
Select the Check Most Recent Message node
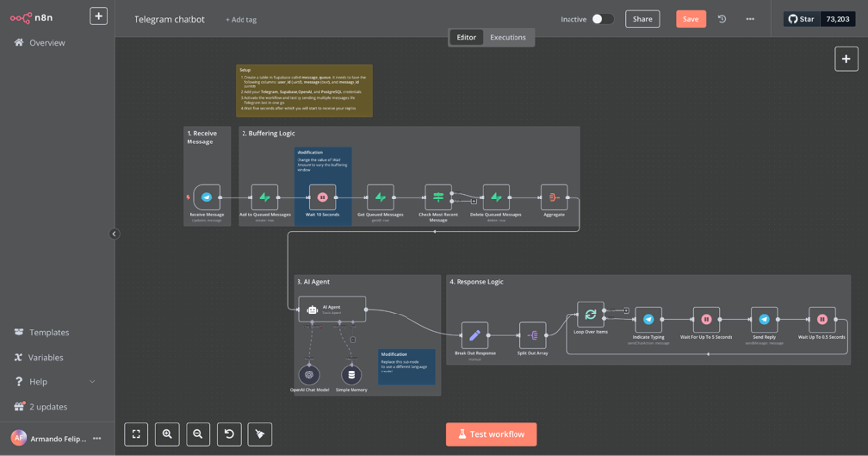(x=438, y=198)
